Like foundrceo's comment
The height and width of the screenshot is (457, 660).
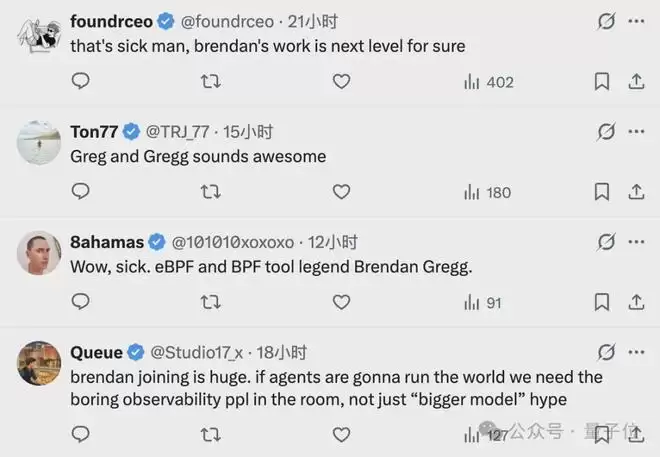pyautogui.click(x=341, y=82)
